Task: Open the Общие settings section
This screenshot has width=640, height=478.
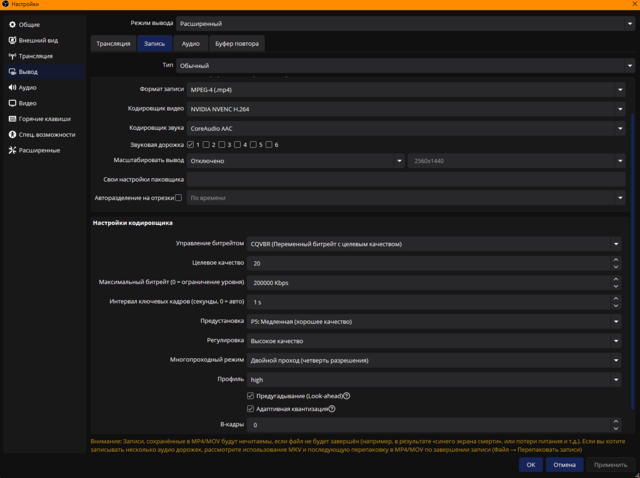Action: tap(30, 24)
